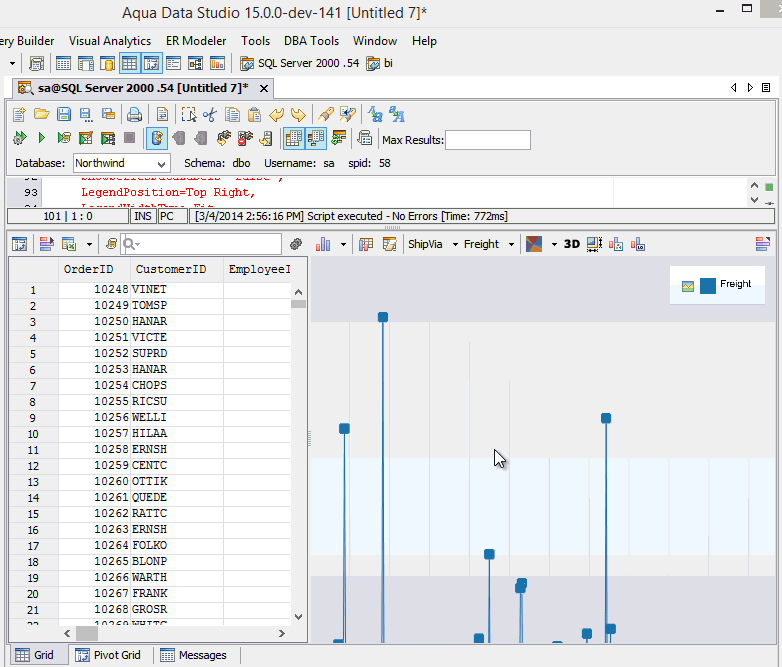
Task: Stop execution with gray square icon
Action: click(130, 138)
